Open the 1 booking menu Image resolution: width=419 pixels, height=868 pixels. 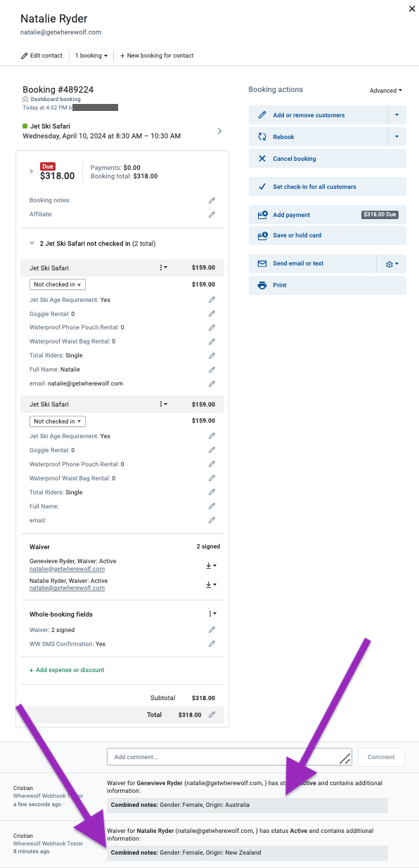91,55
